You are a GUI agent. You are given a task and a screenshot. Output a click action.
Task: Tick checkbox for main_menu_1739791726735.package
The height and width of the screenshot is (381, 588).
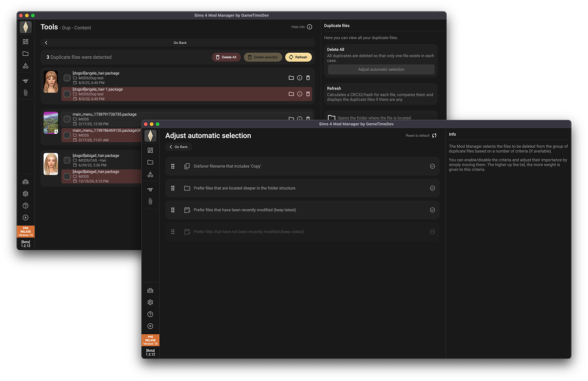[x=67, y=119]
